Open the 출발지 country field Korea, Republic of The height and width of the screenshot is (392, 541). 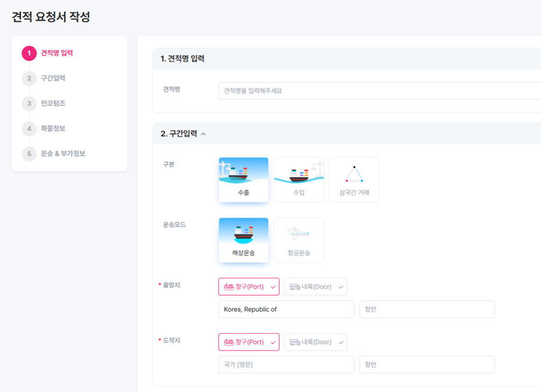(286, 310)
